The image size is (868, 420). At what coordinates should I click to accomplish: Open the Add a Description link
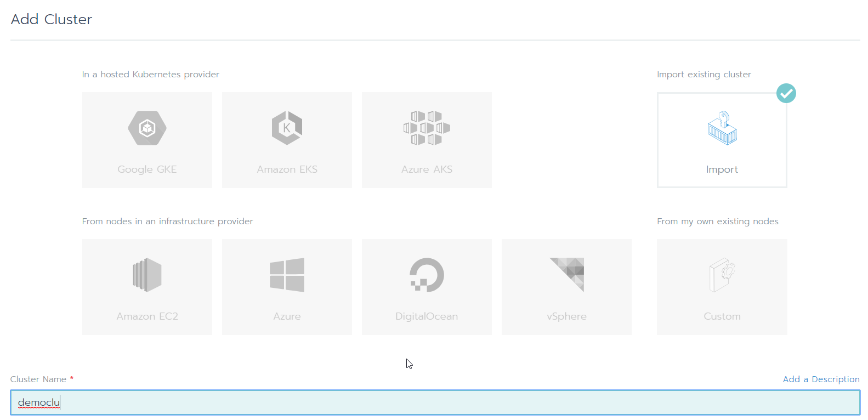pos(821,379)
